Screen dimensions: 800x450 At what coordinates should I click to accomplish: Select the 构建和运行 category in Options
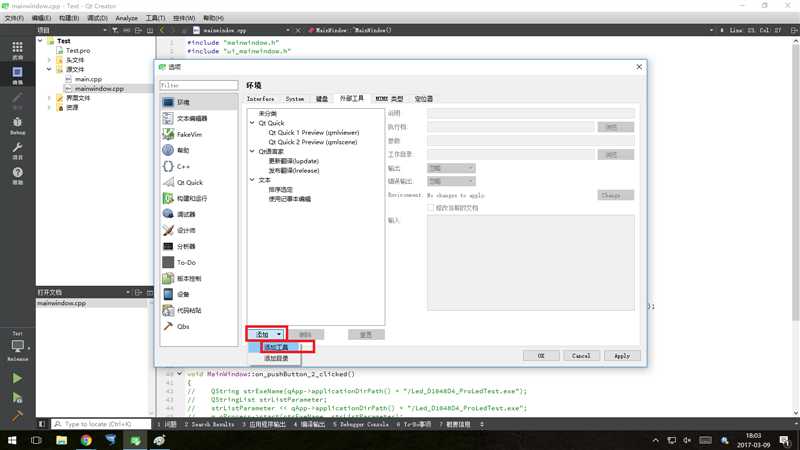pos(198,198)
